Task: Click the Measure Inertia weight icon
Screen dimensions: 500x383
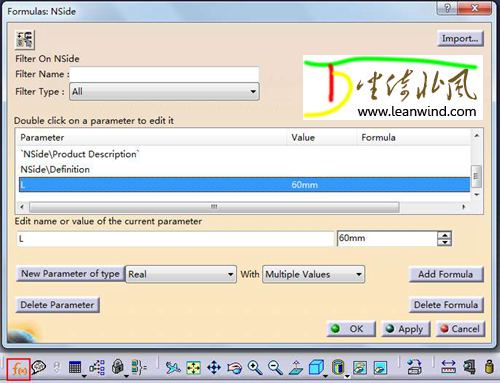Action: [489, 367]
